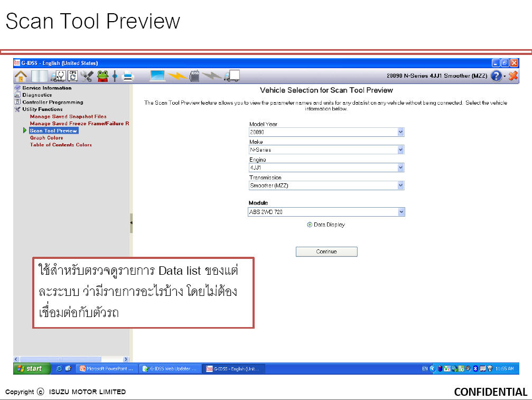Switch to Microsoft PowerPoint taskbar button
This screenshot has height=400, width=532.
click(x=107, y=369)
